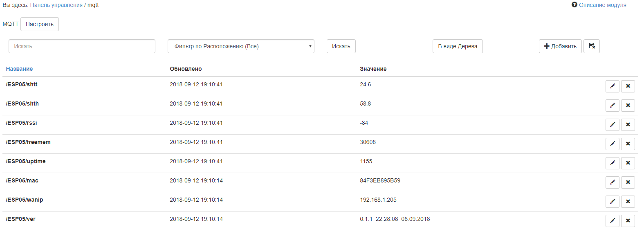Screen dimensions: 644x243
Task: Edit the /ESP05/rssi entry
Action: click(612, 125)
